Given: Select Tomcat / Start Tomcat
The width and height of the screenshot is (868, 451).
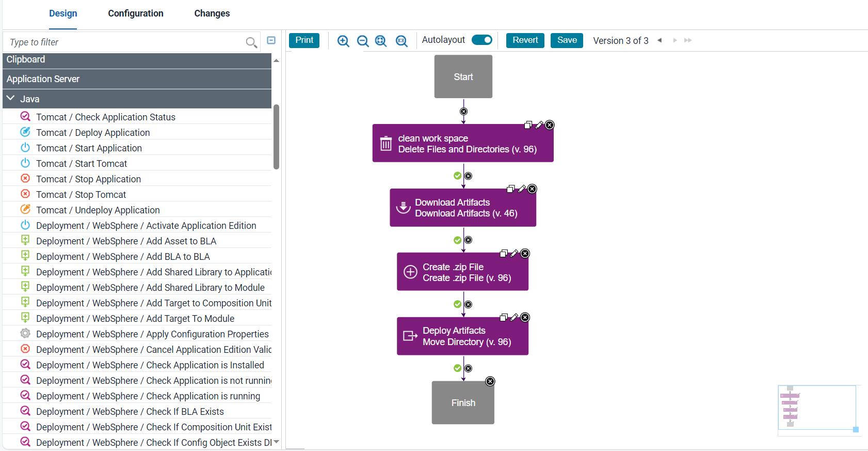Looking at the screenshot, I should click(x=82, y=164).
